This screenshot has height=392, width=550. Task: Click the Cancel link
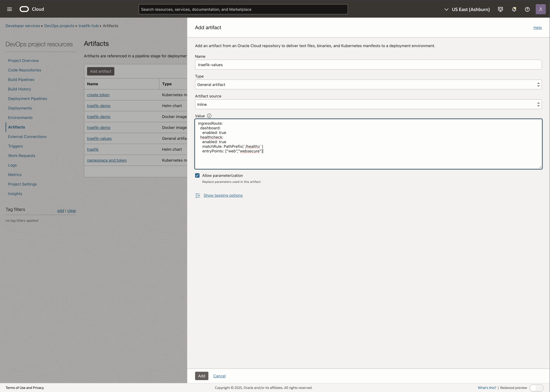pos(219,376)
